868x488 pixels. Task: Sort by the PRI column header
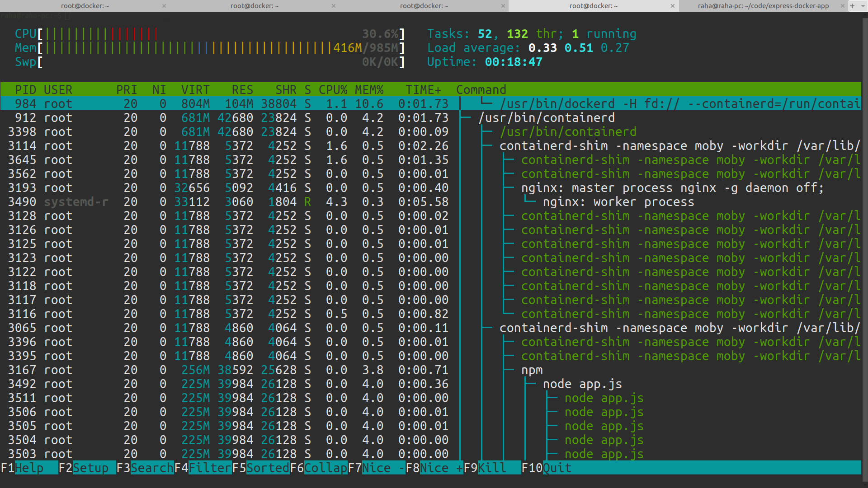point(127,89)
